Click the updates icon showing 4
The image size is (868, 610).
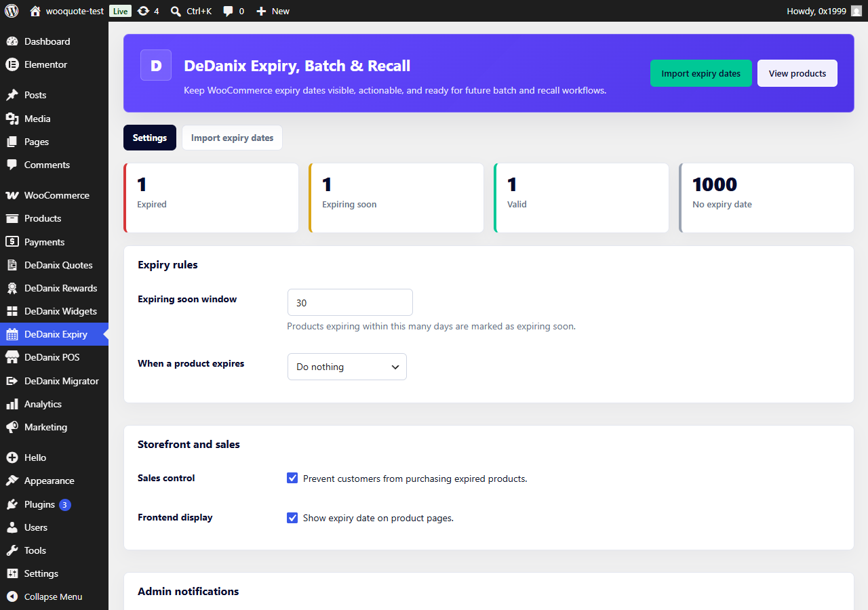point(143,11)
